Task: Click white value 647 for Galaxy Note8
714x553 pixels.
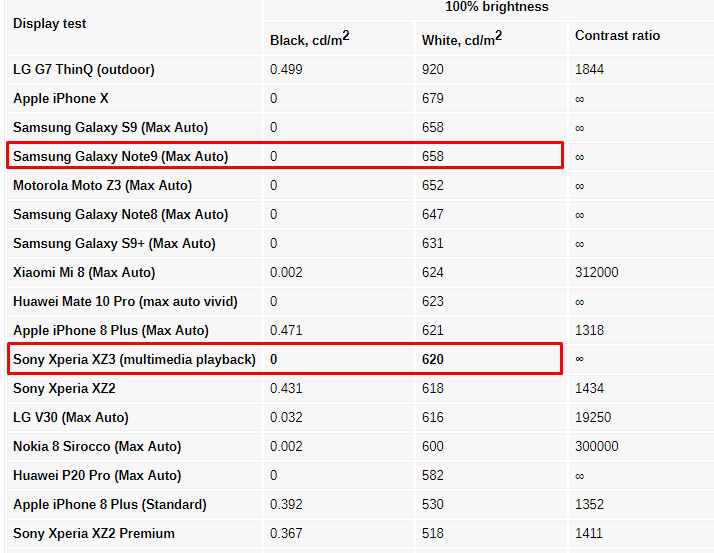Action: click(433, 215)
